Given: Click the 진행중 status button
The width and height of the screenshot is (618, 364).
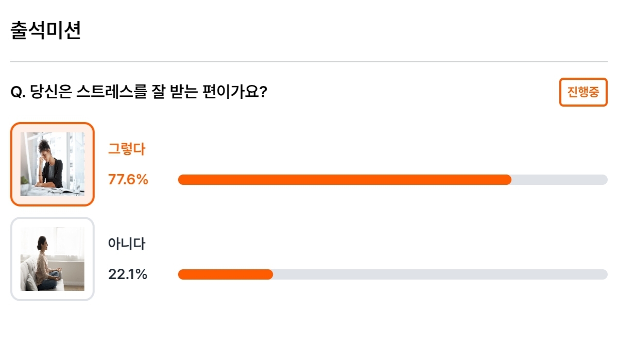Looking at the screenshot, I should click(583, 92).
